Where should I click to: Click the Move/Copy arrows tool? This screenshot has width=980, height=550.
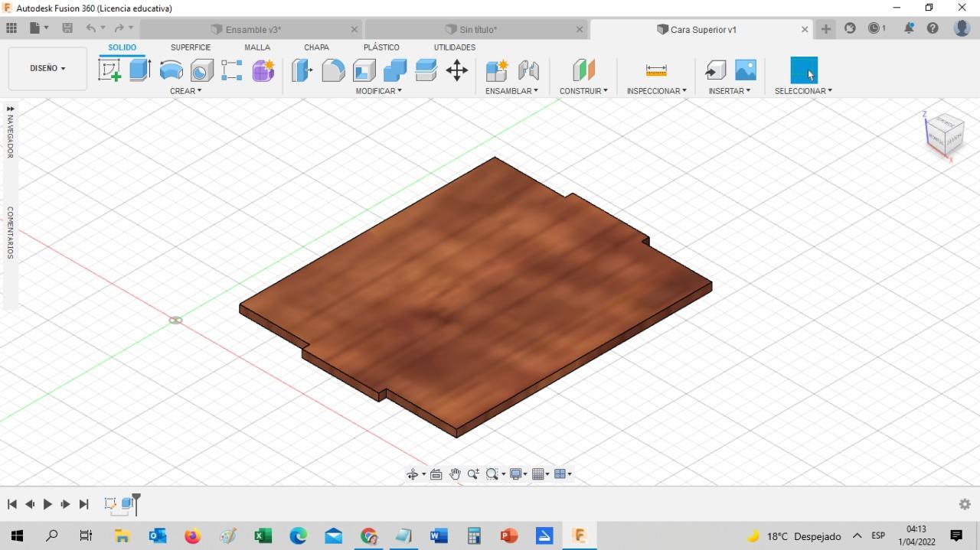tap(457, 70)
